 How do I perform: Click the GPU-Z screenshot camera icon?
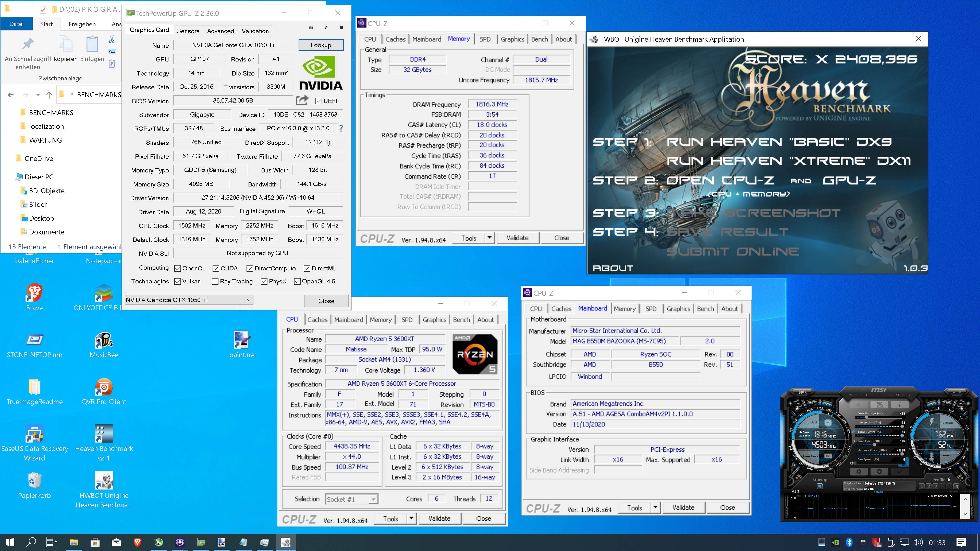(x=311, y=27)
